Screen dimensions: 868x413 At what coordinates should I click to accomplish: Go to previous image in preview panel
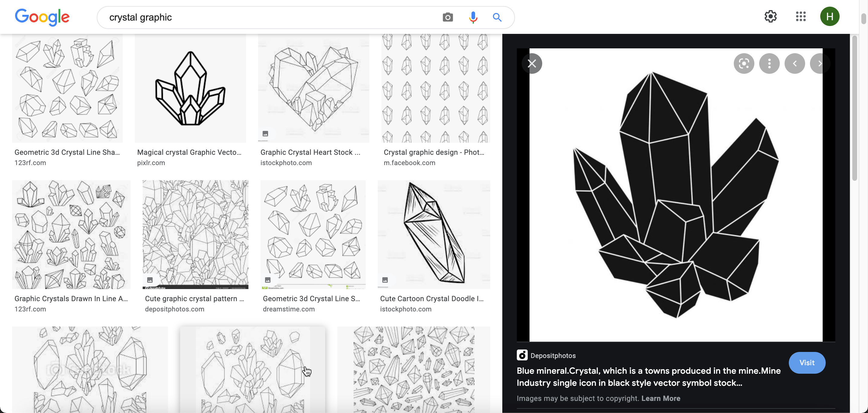coord(795,63)
